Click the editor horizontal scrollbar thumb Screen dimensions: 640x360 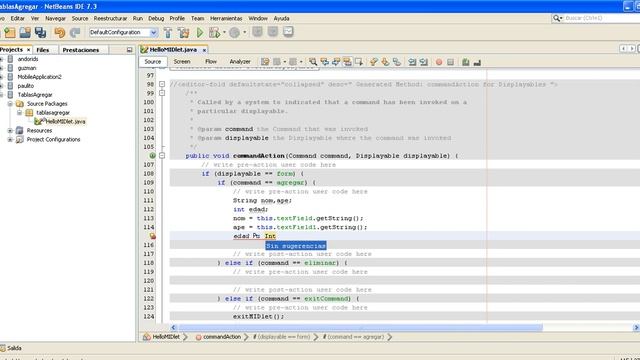click(x=360, y=327)
